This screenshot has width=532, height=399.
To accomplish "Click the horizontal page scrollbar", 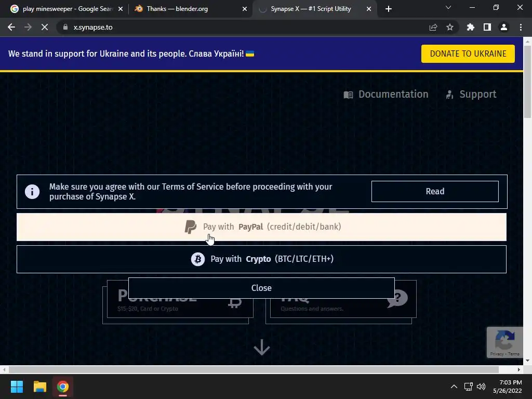I will point(254,369).
